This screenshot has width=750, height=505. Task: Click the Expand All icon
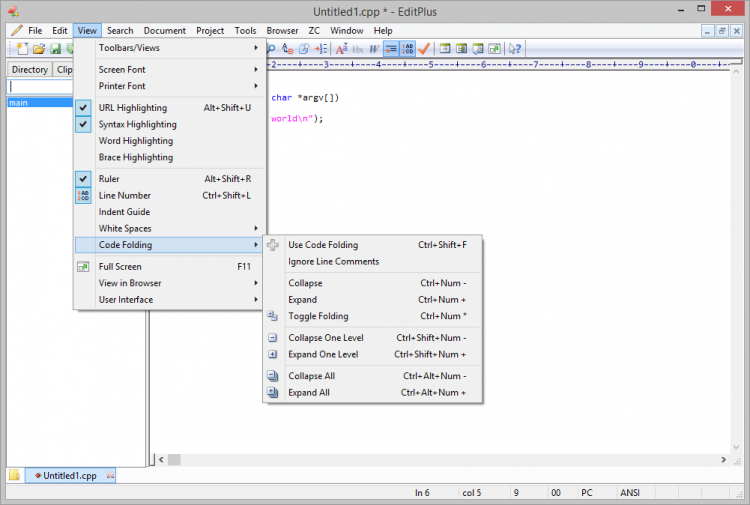(273, 393)
